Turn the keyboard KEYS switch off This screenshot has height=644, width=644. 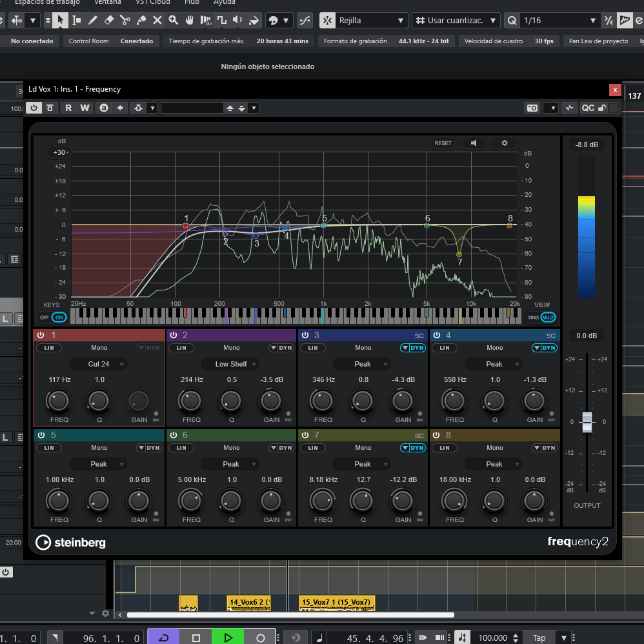pyautogui.click(x=45, y=317)
